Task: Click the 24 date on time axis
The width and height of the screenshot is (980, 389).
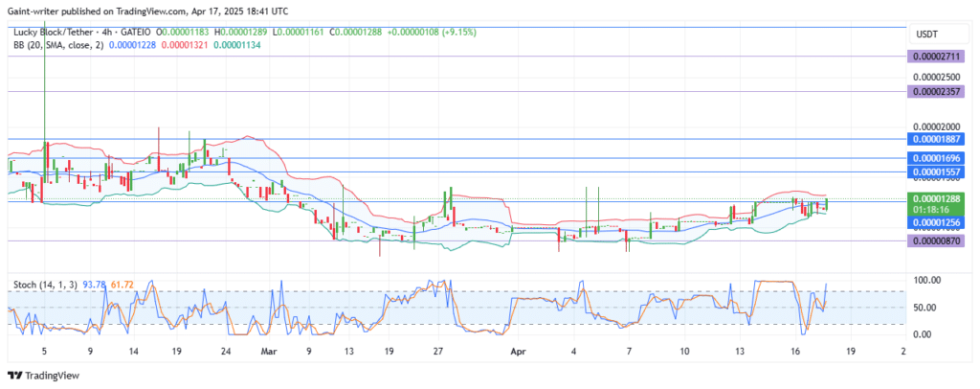Action: click(x=226, y=352)
